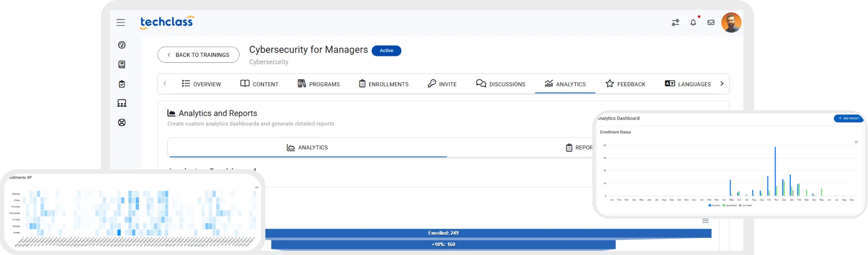Open funnel chart menu icon

[x=705, y=221]
